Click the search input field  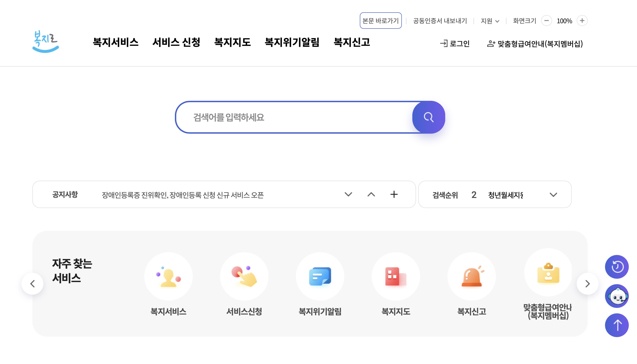(x=288, y=117)
